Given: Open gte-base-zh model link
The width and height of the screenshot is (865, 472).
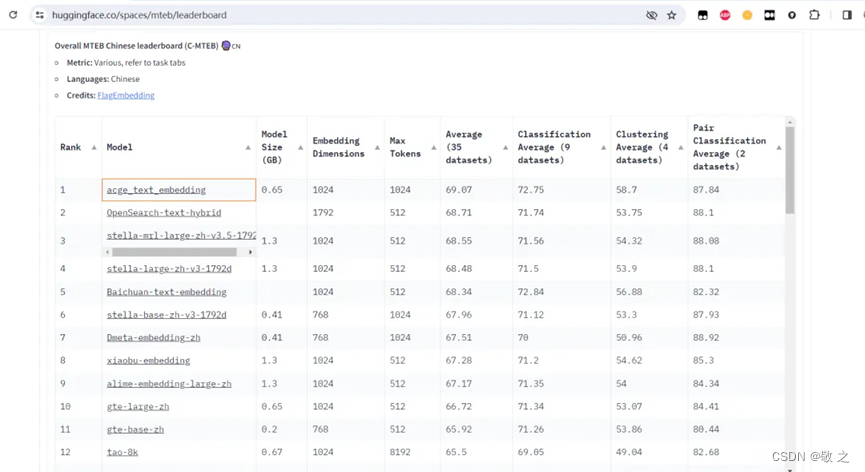Looking at the screenshot, I should click(135, 430).
